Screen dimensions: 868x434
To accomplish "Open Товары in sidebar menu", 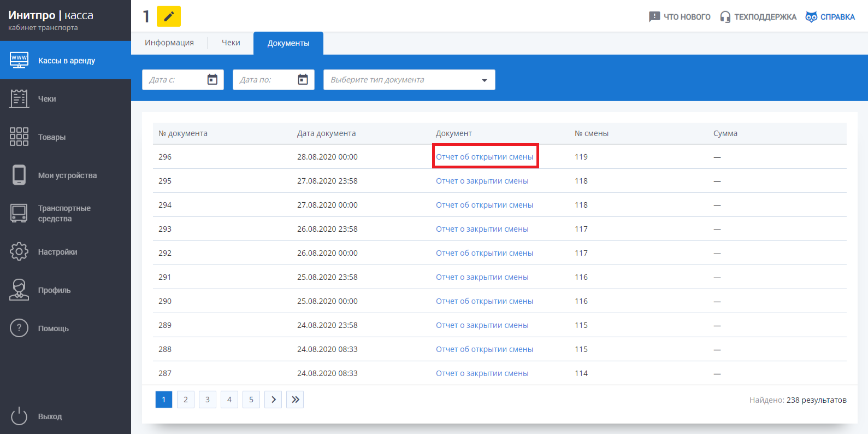I will click(66, 137).
